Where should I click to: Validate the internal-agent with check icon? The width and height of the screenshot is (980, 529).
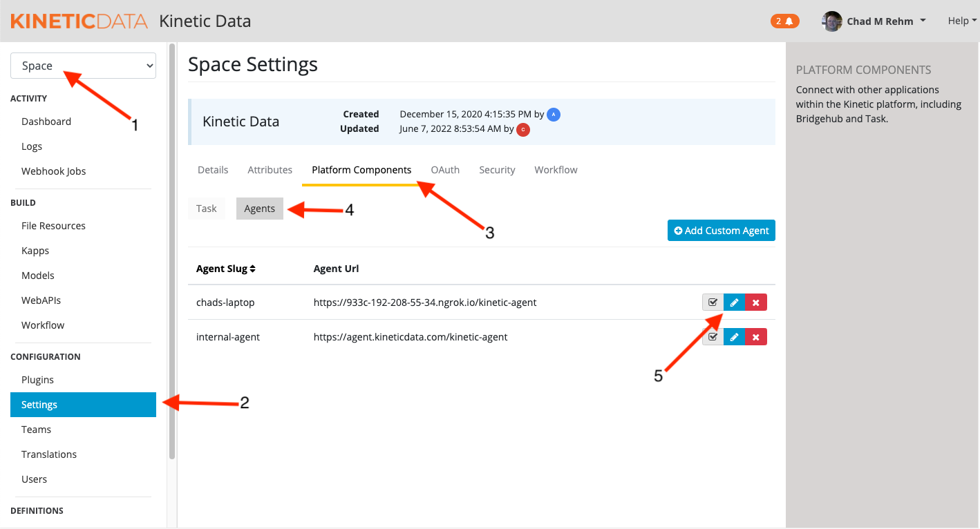click(x=713, y=337)
